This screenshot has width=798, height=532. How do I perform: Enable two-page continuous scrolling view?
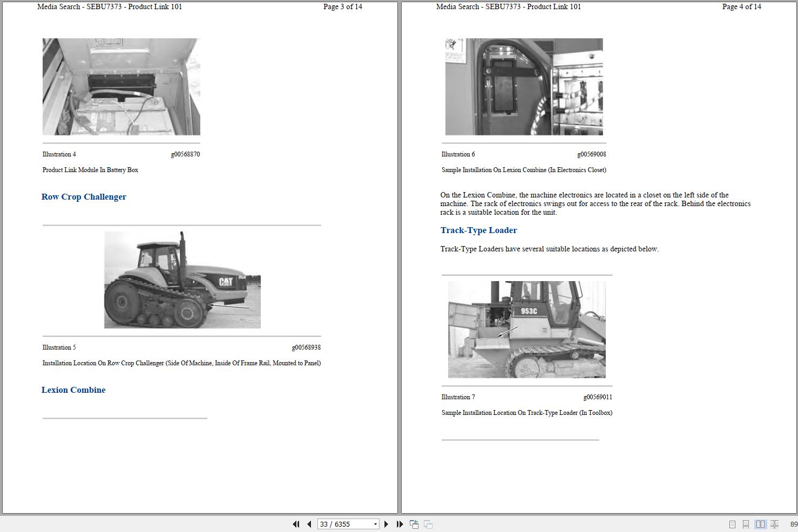click(x=774, y=524)
